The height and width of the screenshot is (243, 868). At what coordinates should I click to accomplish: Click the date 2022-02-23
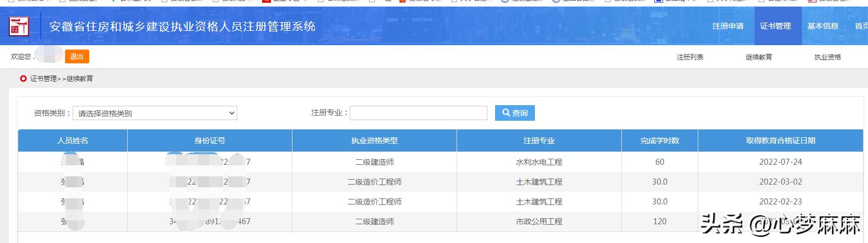(x=780, y=202)
